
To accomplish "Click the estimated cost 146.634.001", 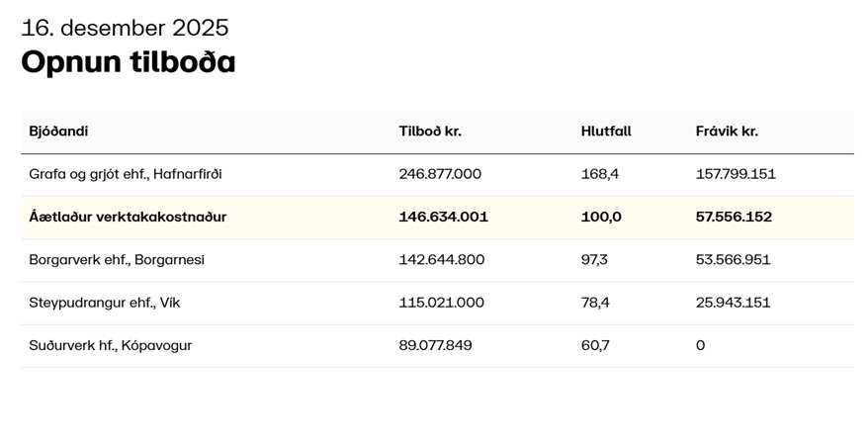I will pyautogui.click(x=444, y=217).
